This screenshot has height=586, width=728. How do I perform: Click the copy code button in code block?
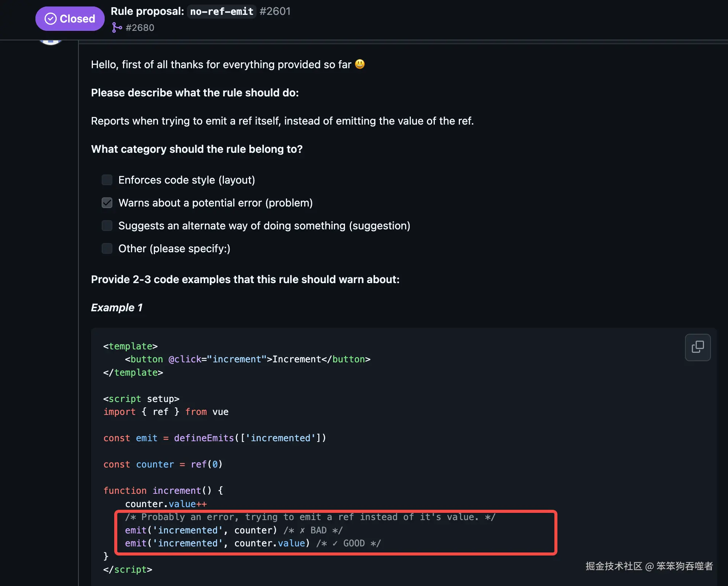698,347
